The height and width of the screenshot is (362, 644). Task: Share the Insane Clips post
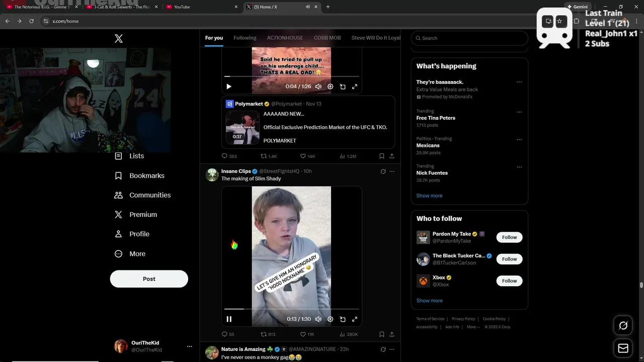coord(392,334)
